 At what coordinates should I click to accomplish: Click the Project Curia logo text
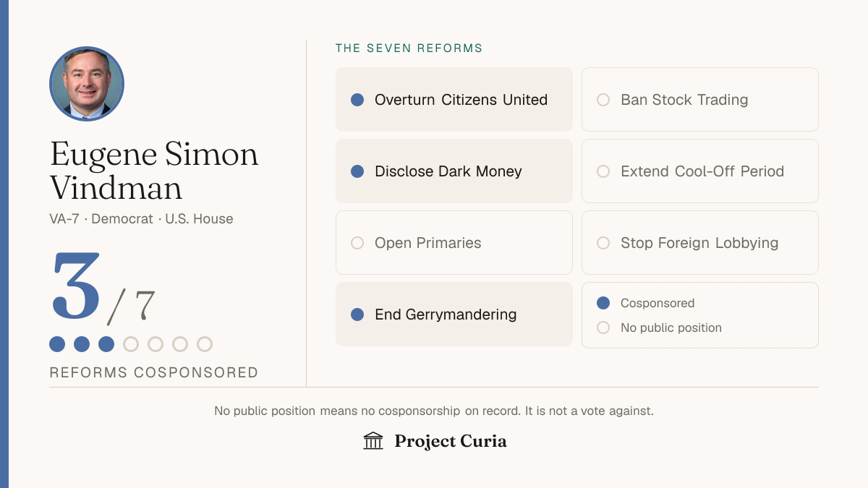(451, 441)
